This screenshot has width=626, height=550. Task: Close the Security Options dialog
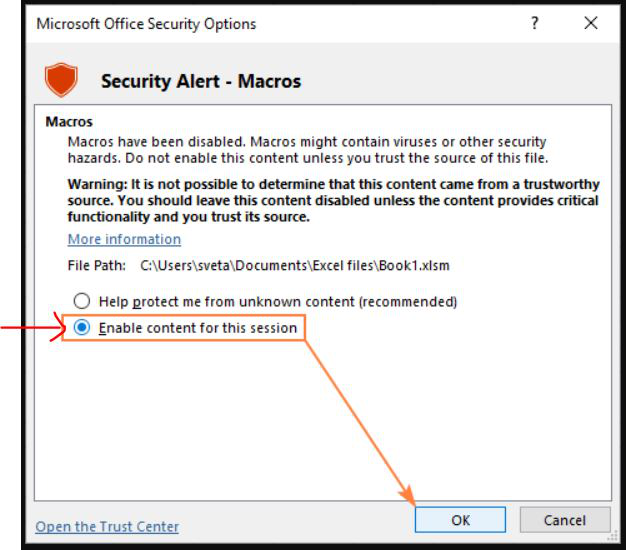pyautogui.click(x=590, y=23)
